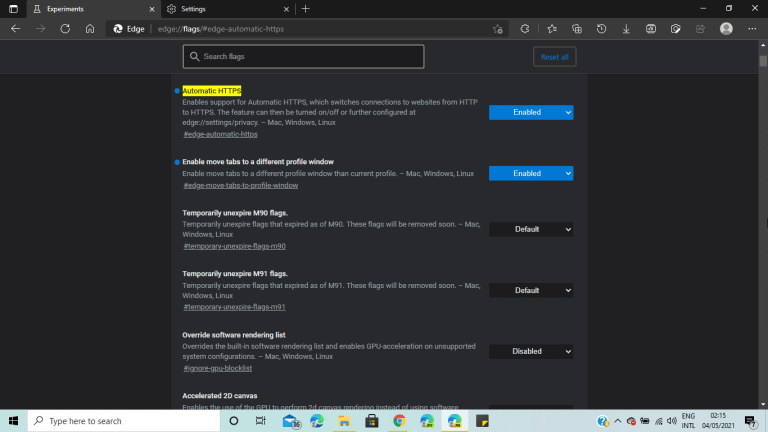Viewport: 768px width, 432px height.
Task: Open Automatic HTTPS Enabled dropdown
Action: point(531,112)
